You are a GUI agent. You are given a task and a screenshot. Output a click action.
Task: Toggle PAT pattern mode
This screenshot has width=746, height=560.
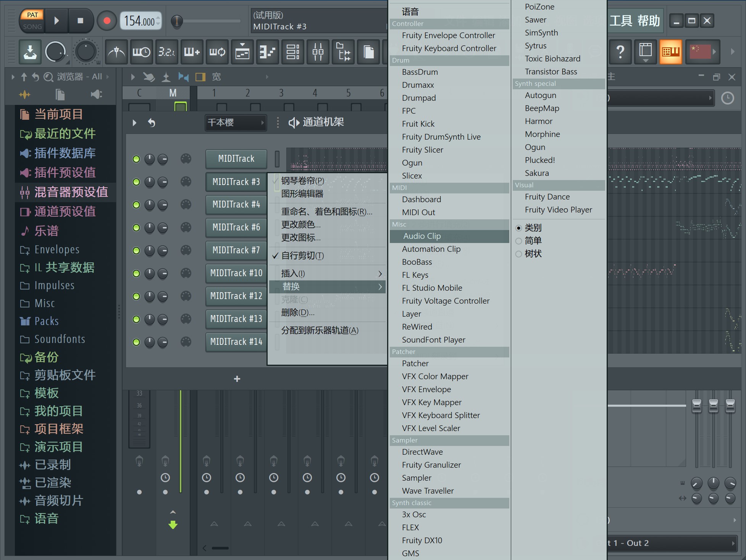click(x=32, y=15)
